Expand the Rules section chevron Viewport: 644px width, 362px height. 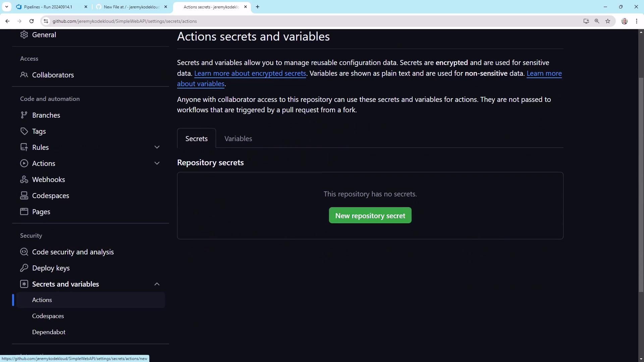coord(157,147)
